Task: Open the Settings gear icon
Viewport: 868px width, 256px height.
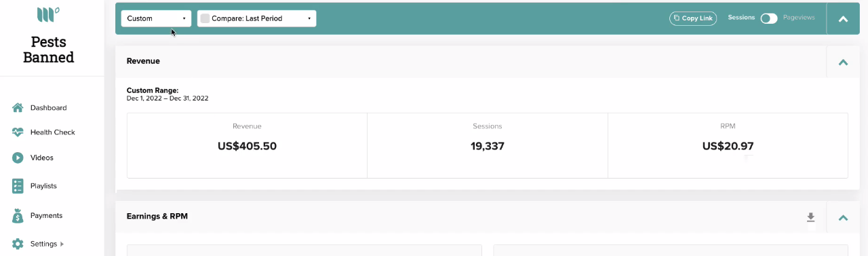Action: point(18,244)
